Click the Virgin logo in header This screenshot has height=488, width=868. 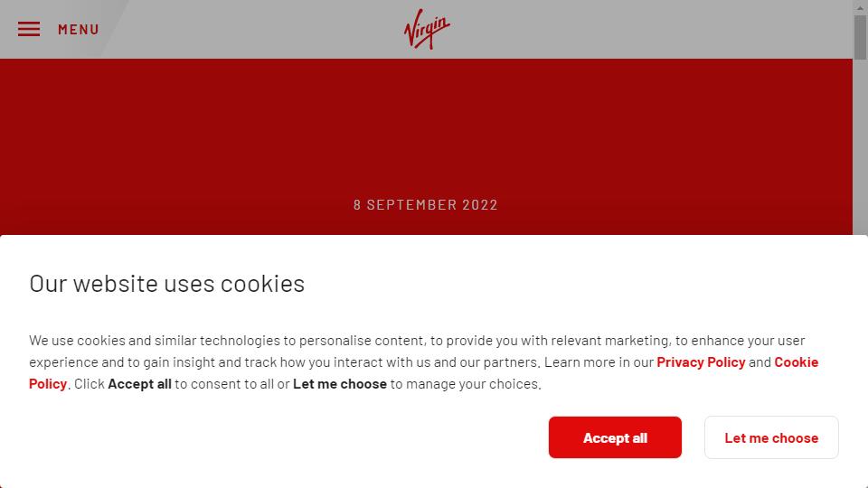click(x=427, y=30)
